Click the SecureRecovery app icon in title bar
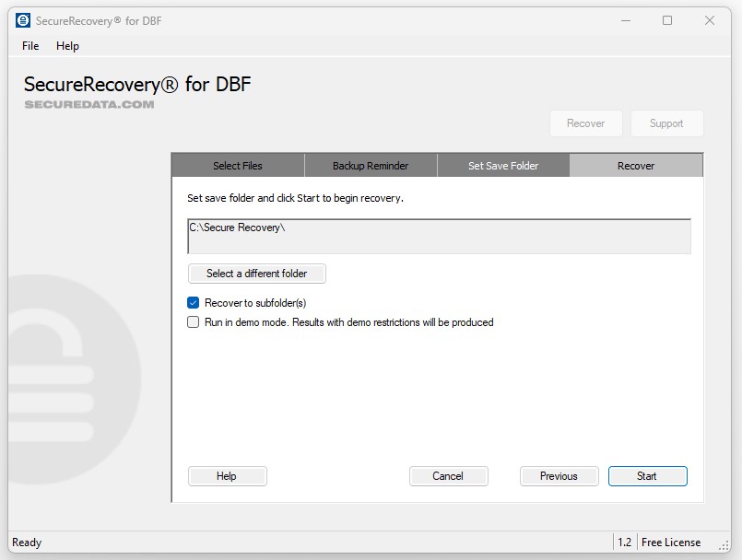 [23, 20]
